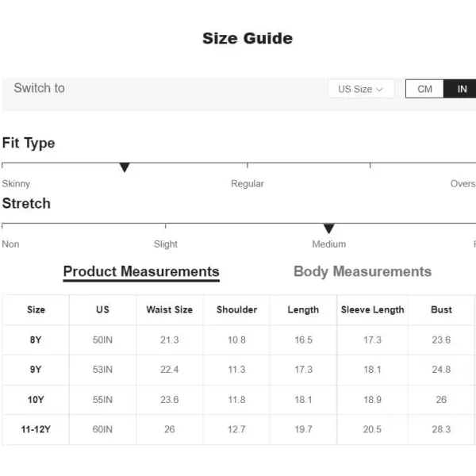This screenshot has height=476, width=476.
Task: Select the IN unit toggle
Action: (460, 89)
